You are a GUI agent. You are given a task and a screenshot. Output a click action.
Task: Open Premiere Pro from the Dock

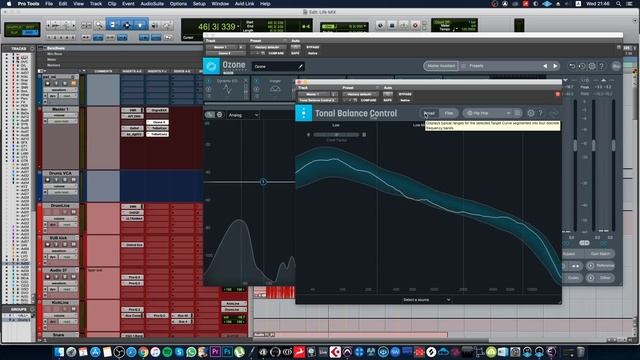point(215,351)
